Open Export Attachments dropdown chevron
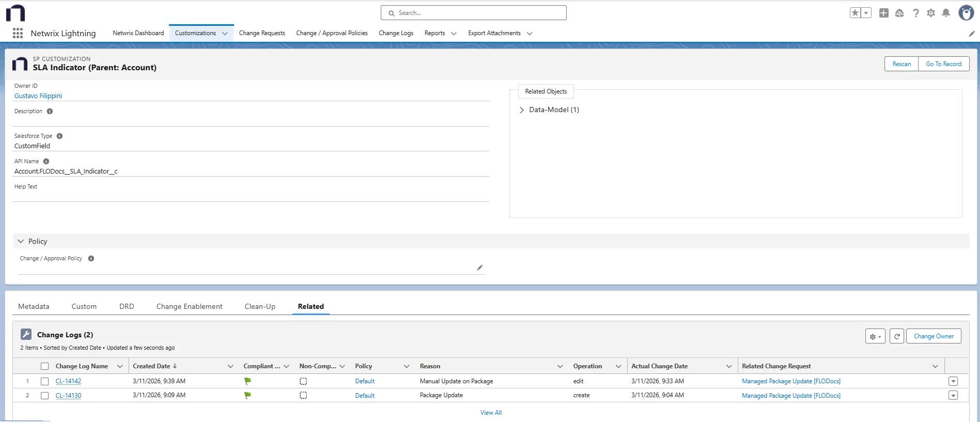The image size is (980, 422). click(530, 34)
